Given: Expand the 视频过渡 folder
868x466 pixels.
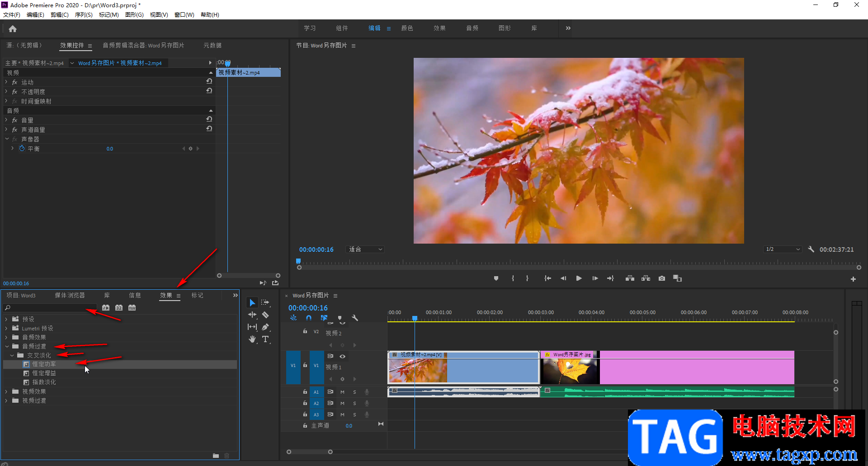Looking at the screenshot, I should (6, 400).
